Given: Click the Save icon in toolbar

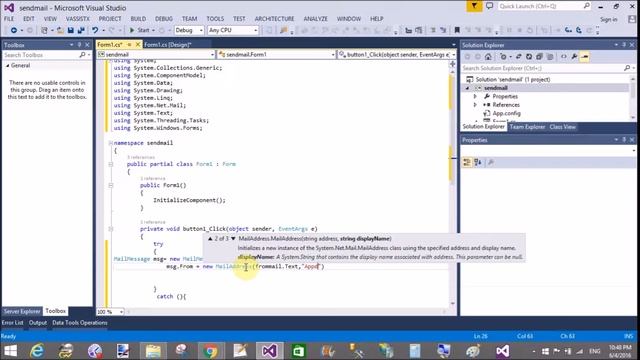Looking at the screenshot, I should [71, 30].
